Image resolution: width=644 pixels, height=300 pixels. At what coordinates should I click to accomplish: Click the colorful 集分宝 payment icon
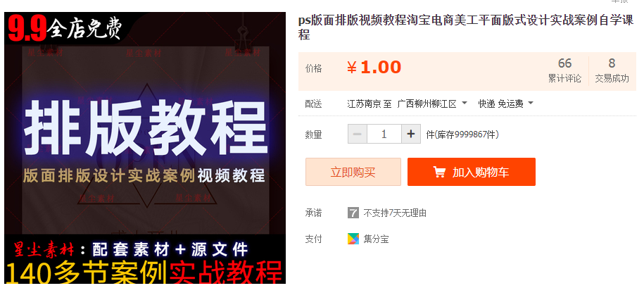(353, 239)
